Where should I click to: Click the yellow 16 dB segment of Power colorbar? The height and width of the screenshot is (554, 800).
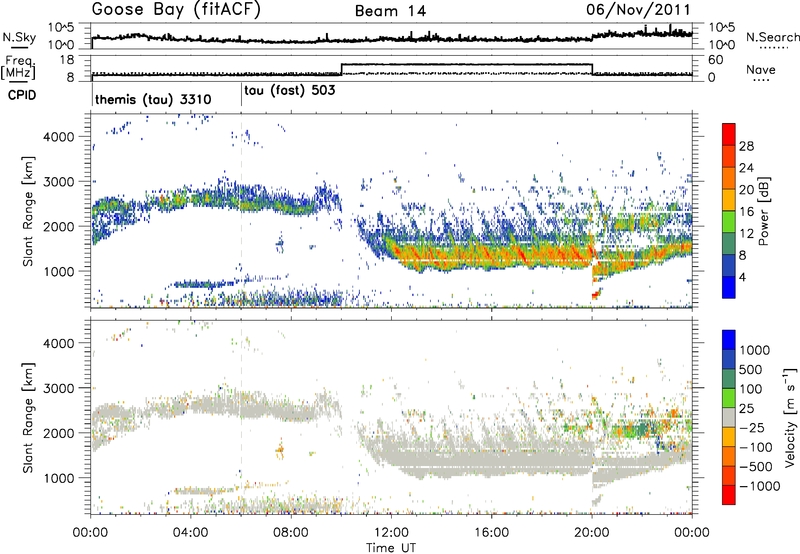[729, 199]
